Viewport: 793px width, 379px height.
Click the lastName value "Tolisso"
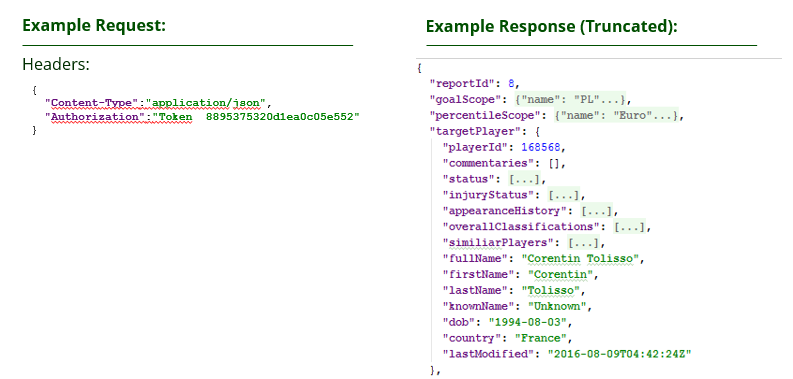(x=551, y=290)
